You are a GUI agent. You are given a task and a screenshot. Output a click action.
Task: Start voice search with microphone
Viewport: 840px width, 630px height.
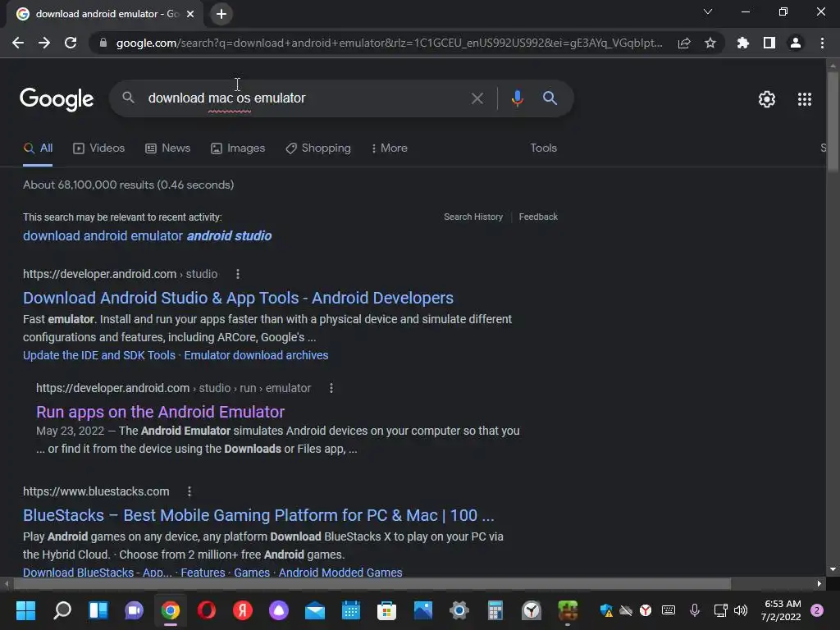click(x=517, y=98)
